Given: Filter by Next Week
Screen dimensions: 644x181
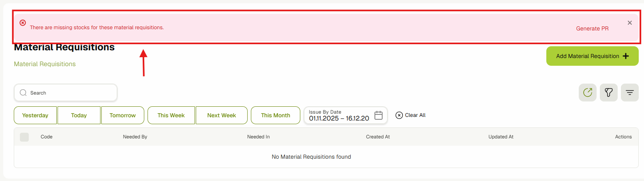Looking at the screenshot, I should click(221, 115).
